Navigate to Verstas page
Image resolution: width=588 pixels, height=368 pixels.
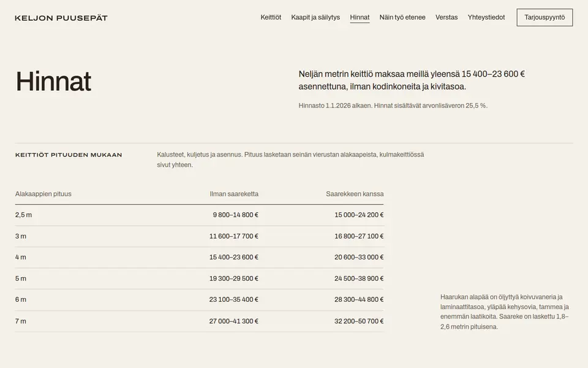point(447,17)
